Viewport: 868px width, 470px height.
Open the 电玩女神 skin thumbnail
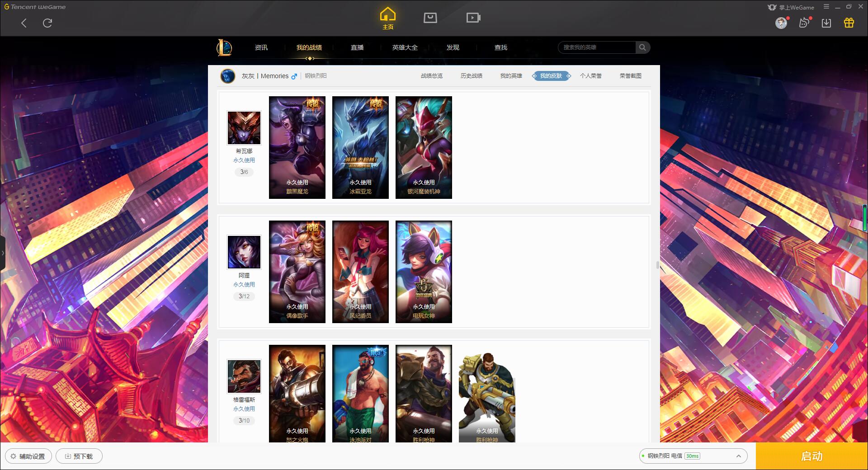(424, 272)
